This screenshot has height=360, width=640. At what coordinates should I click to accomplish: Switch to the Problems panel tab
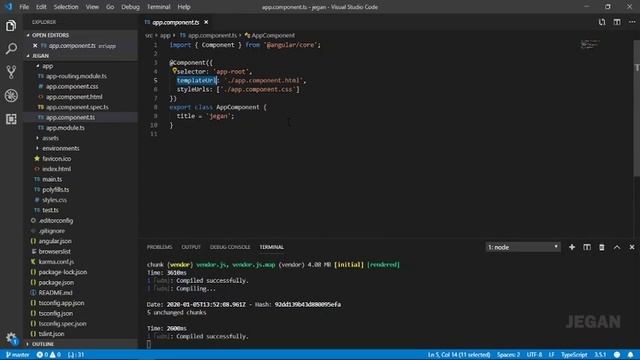(159, 247)
